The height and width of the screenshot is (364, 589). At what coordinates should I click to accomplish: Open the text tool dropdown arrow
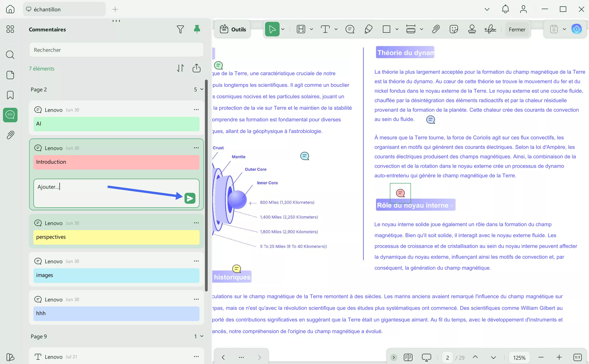(x=336, y=29)
